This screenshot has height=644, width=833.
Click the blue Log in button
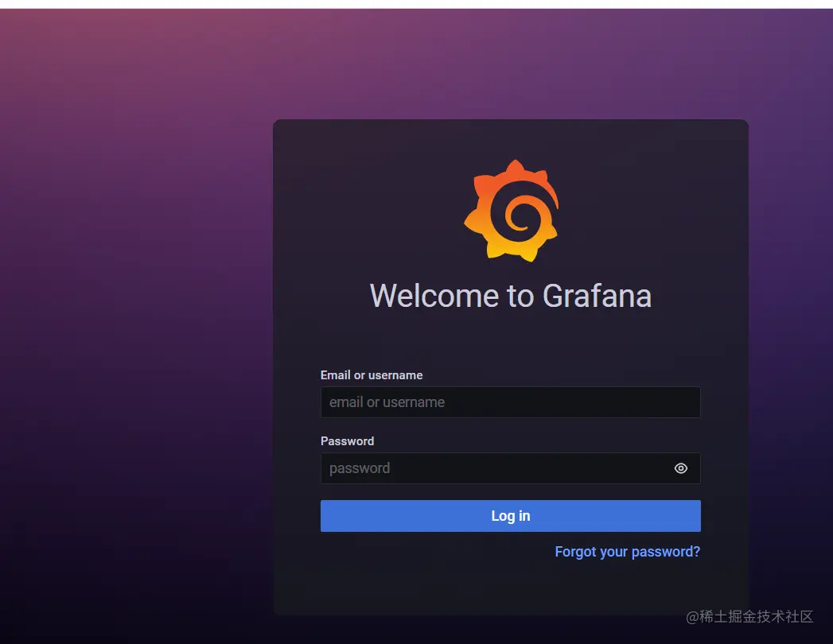511,516
